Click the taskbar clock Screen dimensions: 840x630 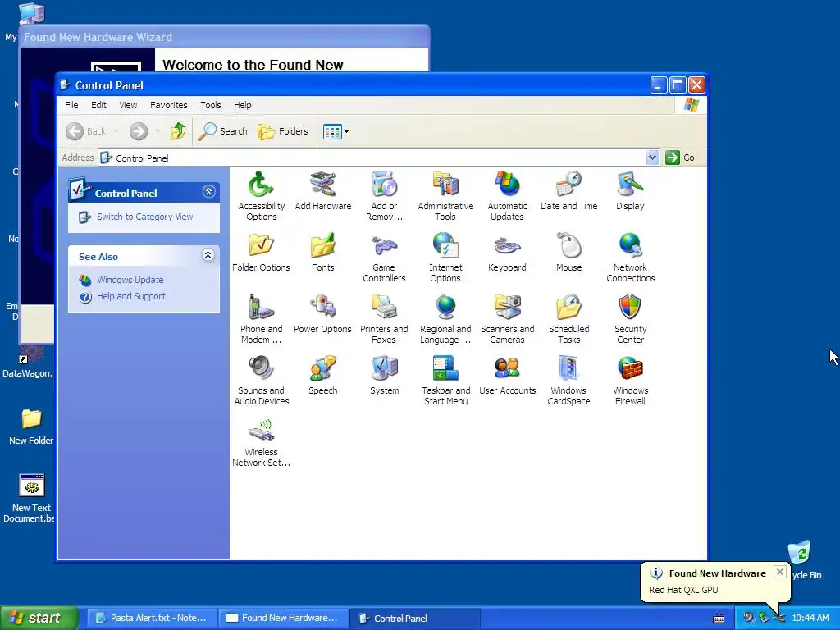[810, 619]
